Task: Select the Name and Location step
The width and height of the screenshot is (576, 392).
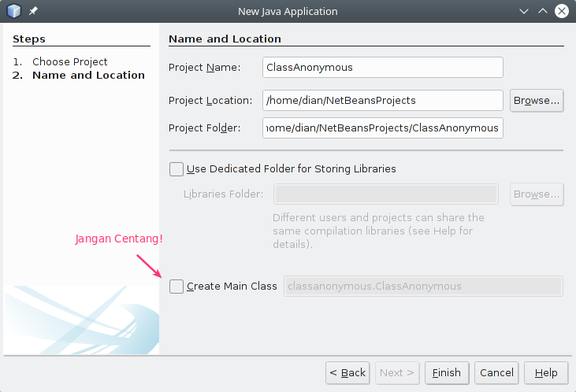Action: (88, 76)
